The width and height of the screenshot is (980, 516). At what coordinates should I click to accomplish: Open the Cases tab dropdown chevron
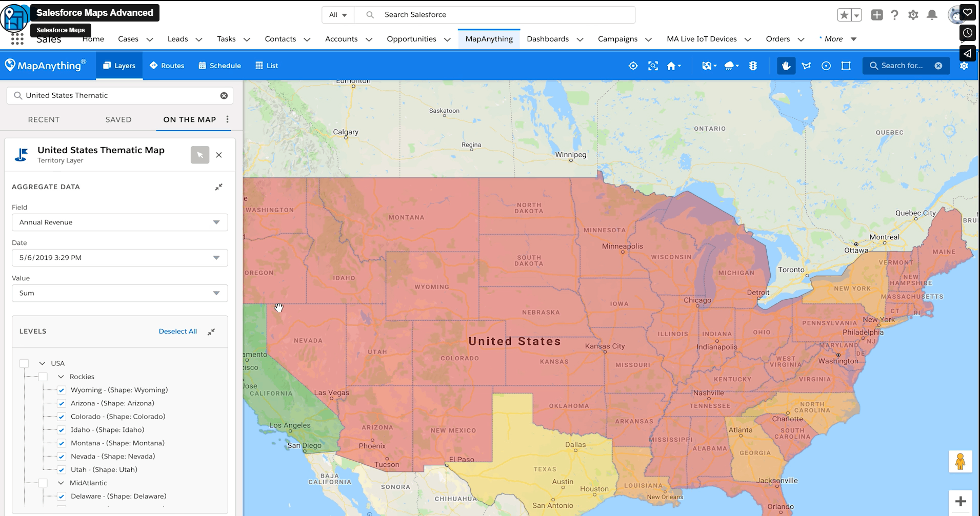(150, 39)
